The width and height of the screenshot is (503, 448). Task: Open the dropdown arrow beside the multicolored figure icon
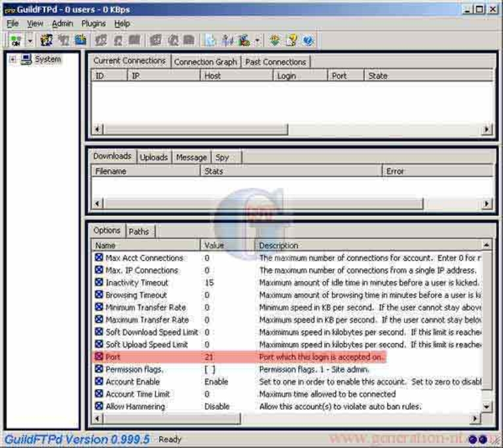[x=257, y=41]
